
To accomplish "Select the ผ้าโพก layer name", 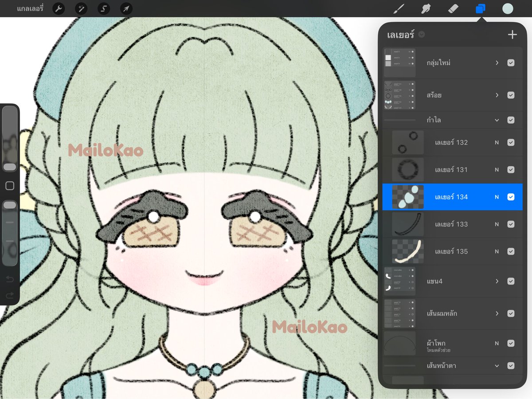I will point(436,343).
